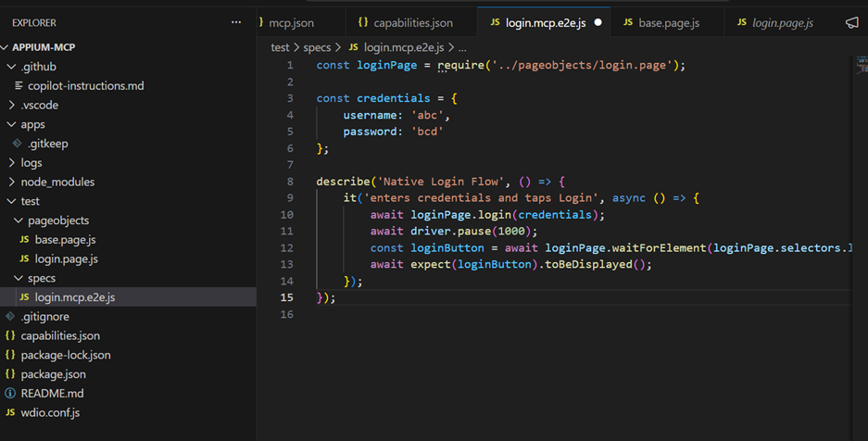Click the unsaved dot on login.mcp.e2e.js tab
Viewport: 868px width, 441px height.
click(x=598, y=22)
